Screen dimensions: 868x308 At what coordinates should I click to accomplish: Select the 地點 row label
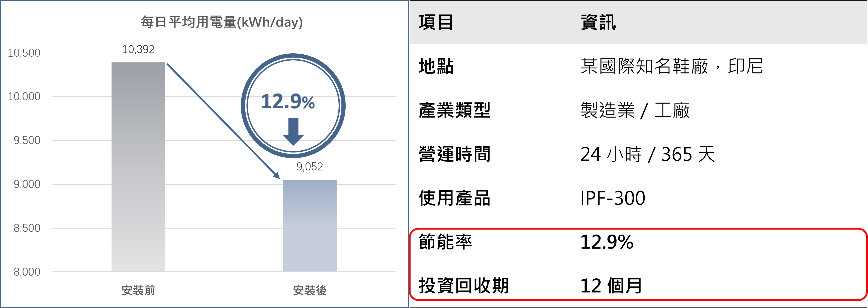(436, 66)
